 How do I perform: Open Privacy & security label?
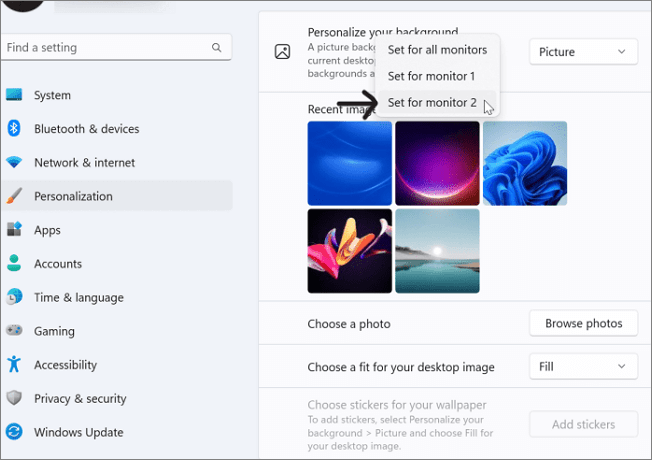pos(80,398)
